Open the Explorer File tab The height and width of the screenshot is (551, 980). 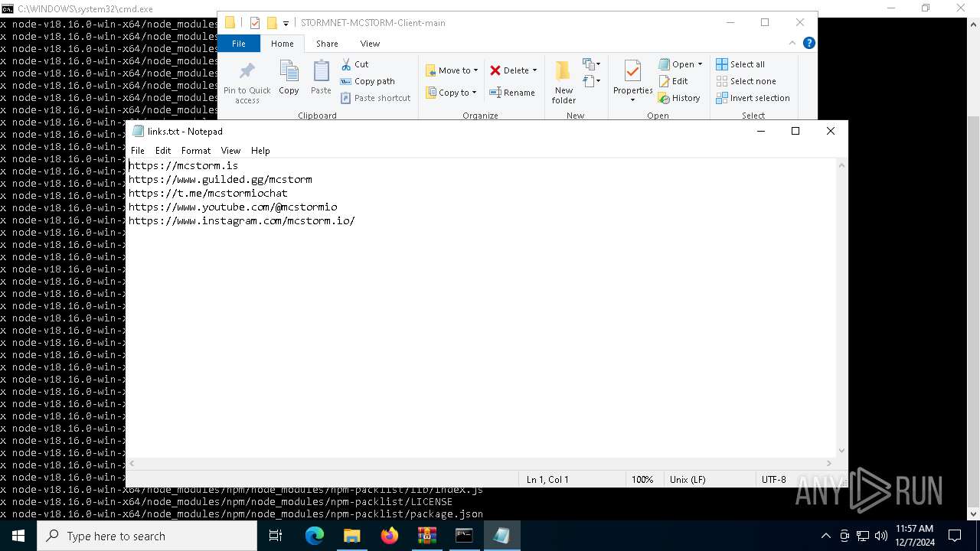point(239,44)
